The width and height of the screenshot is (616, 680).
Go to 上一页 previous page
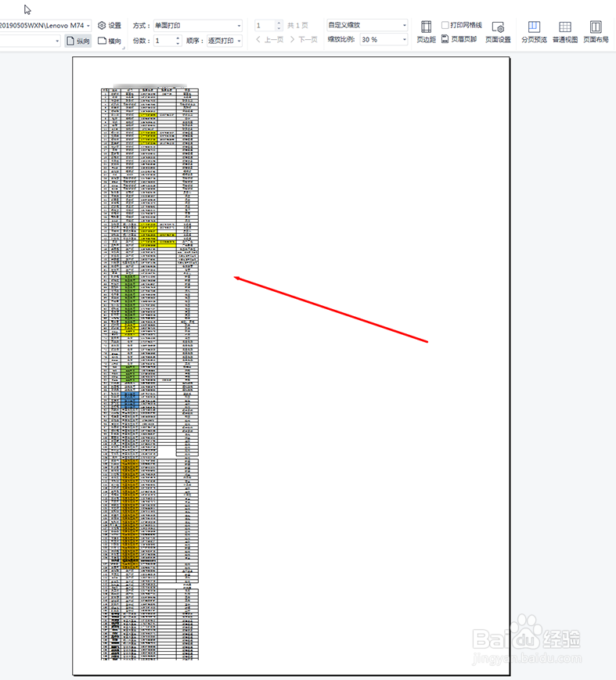tap(269, 39)
